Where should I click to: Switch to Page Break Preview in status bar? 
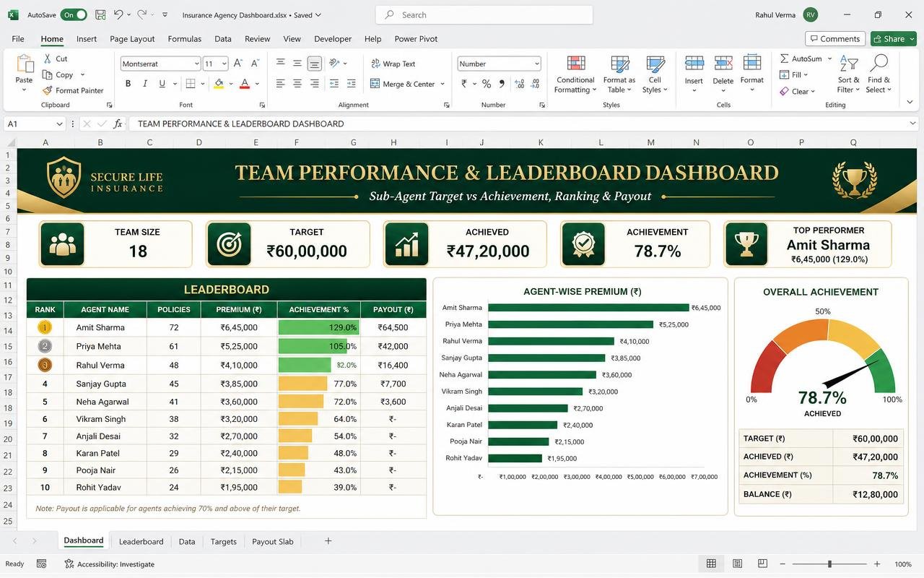(x=762, y=564)
